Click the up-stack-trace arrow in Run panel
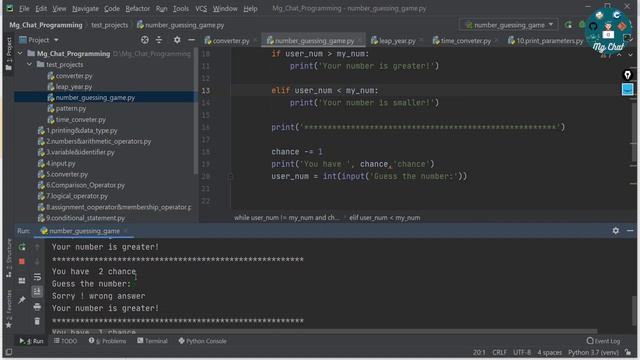 [37, 247]
